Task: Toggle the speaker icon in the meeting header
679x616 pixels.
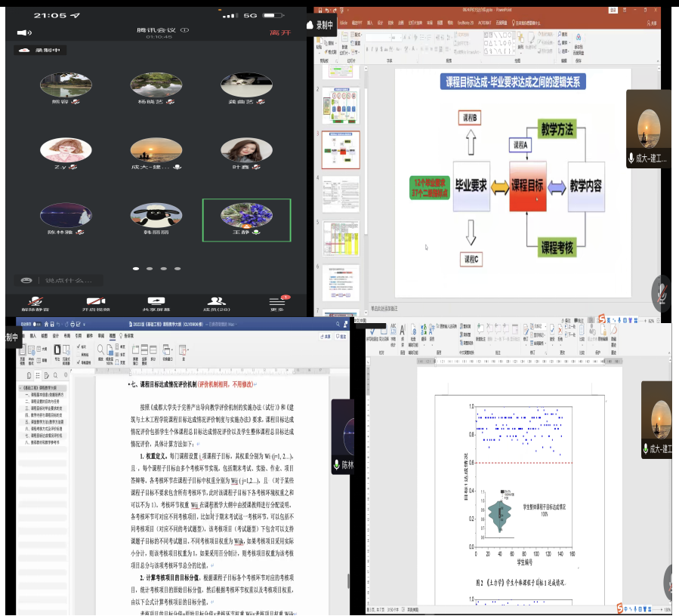Action: pyautogui.click(x=24, y=32)
